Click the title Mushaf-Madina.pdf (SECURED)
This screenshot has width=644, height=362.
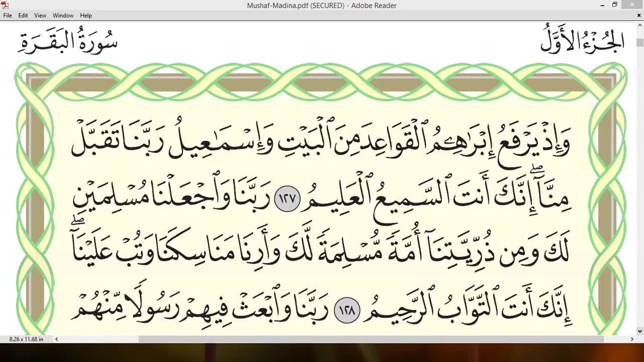pyautogui.click(x=296, y=6)
